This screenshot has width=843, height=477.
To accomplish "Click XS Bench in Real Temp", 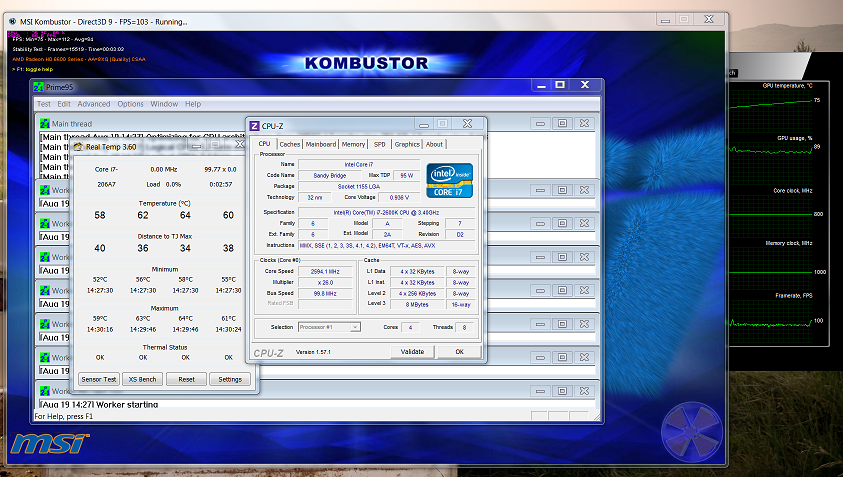I will coord(142,379).
